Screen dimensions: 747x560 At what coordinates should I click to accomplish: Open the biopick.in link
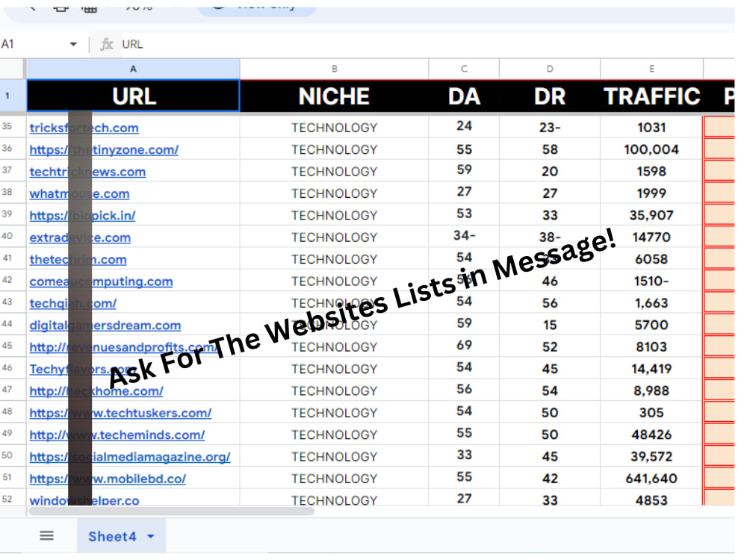pos(82,216)
